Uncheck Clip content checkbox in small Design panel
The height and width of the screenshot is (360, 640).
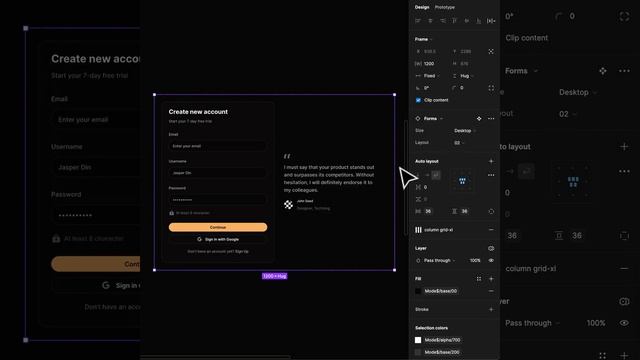tap(418, 100)
